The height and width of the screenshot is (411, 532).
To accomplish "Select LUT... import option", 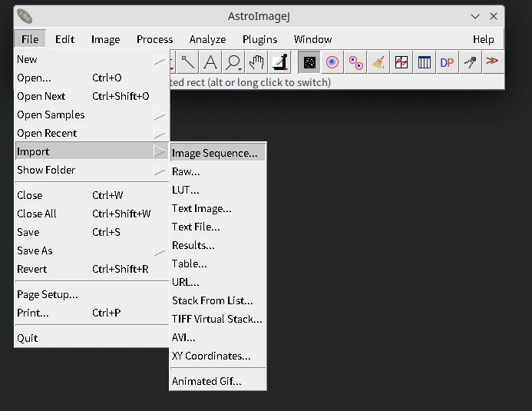I will [x=218, y=190].
